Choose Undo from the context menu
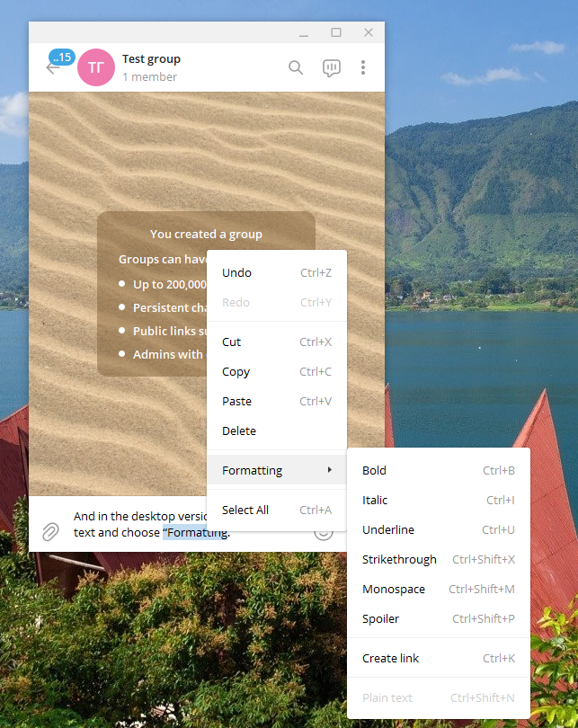The height and width of the screenshot is (728, 578). pyautogui.click(x=277, y=272)
